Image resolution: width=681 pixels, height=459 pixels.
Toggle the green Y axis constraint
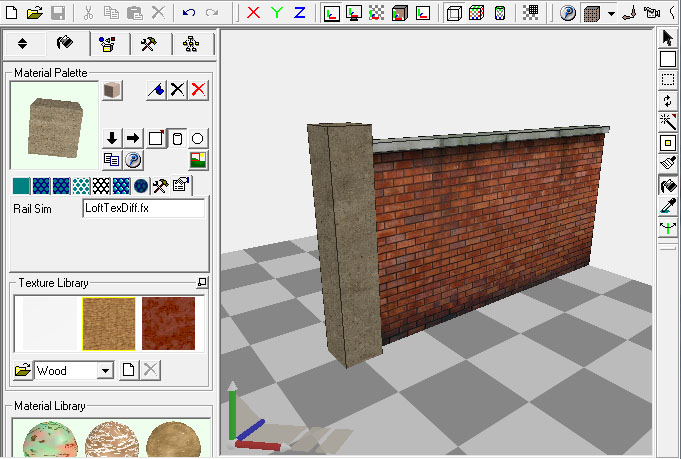click(277, 13)
